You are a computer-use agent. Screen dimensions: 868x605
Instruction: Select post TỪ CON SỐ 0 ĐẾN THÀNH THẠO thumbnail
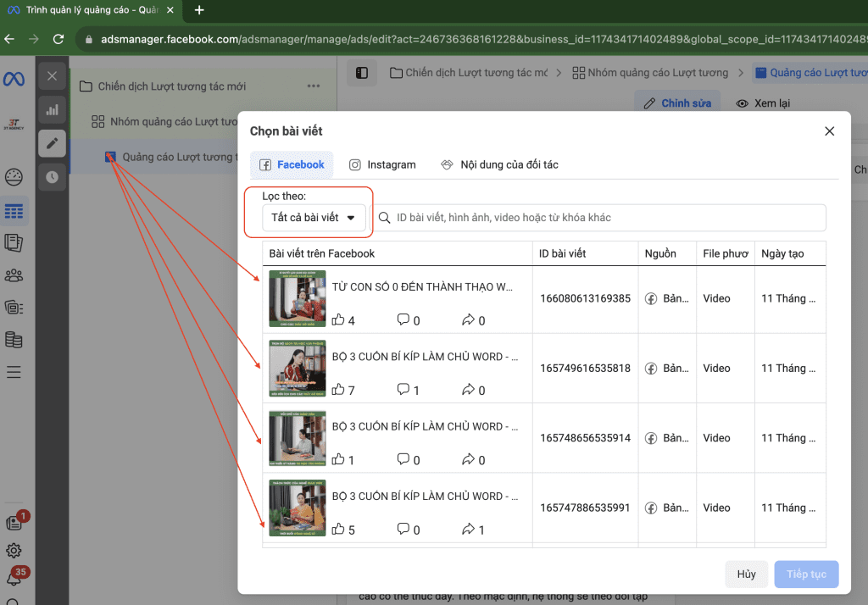point(298,298)
